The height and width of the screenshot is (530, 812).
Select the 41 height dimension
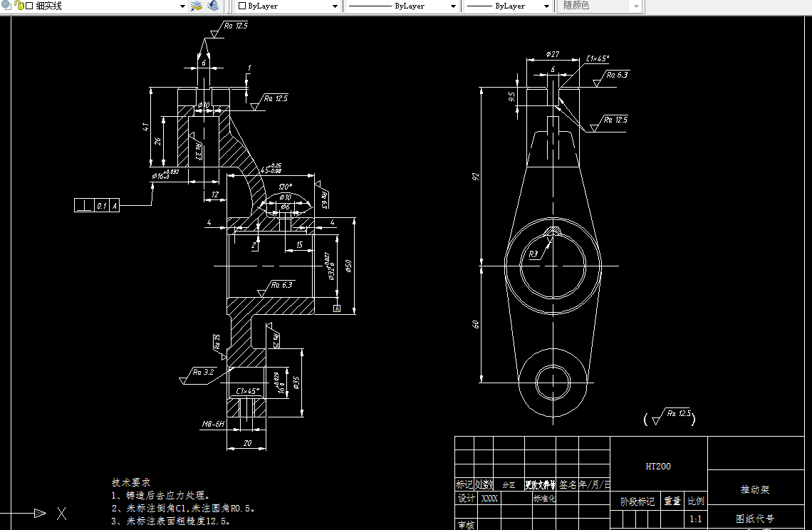point(145,127)
